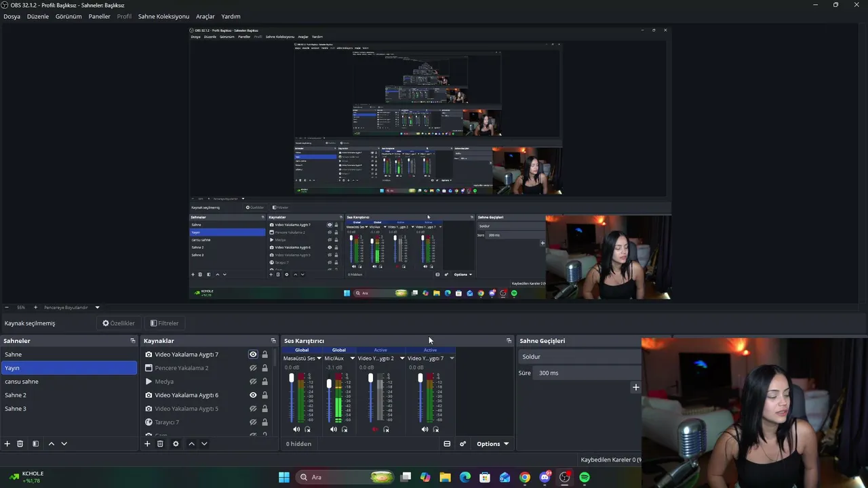Viewport: 868px width, 488px height.
Task: Open the Araçlar menu
Action: (205, 16)
